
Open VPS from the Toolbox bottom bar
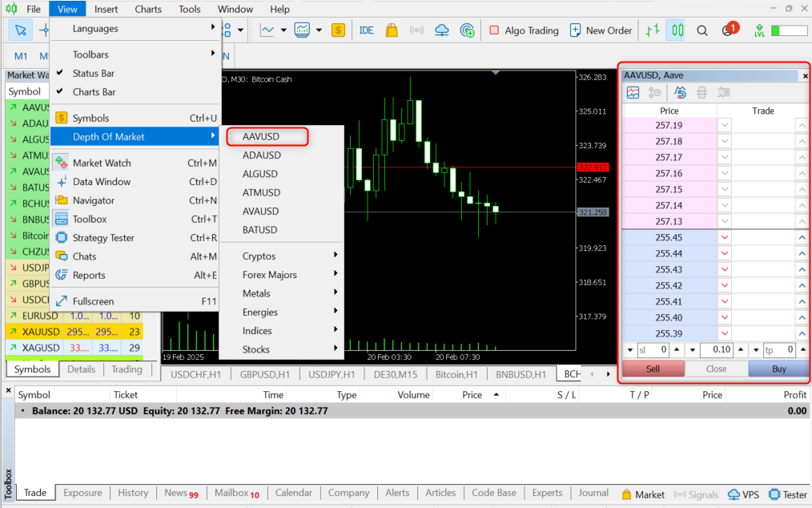743,494
